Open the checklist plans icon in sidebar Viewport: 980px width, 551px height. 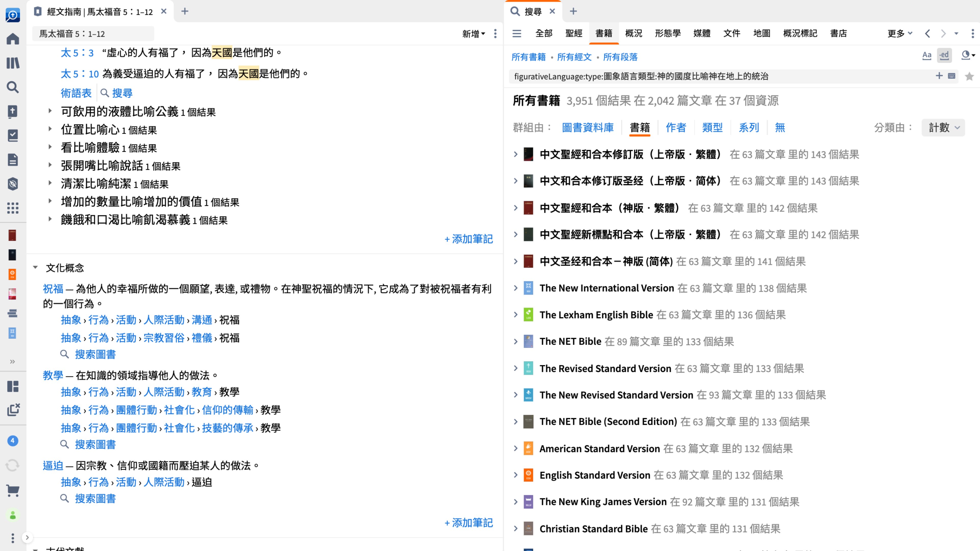(13, 135)
